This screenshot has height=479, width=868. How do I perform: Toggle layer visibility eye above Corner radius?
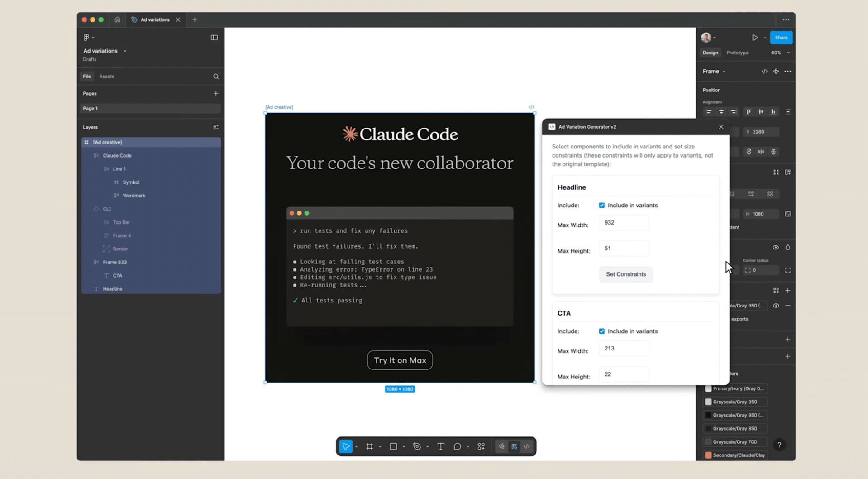(776, 248)
